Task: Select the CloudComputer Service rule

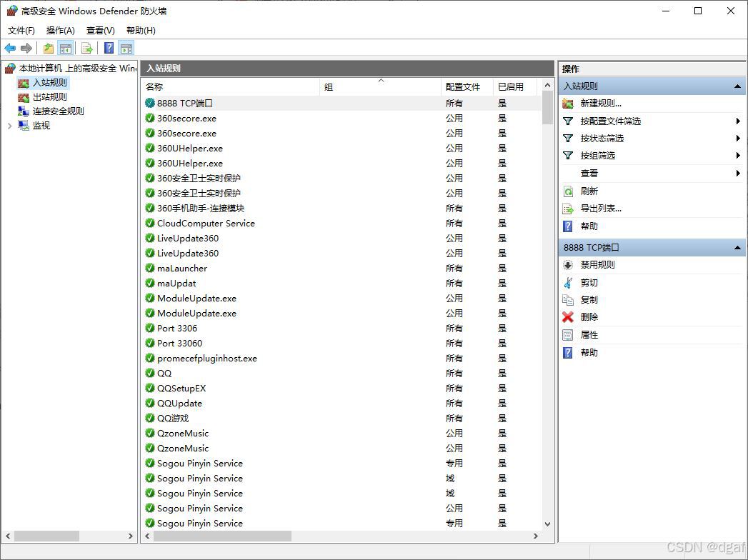Action: tap(341, 224)
